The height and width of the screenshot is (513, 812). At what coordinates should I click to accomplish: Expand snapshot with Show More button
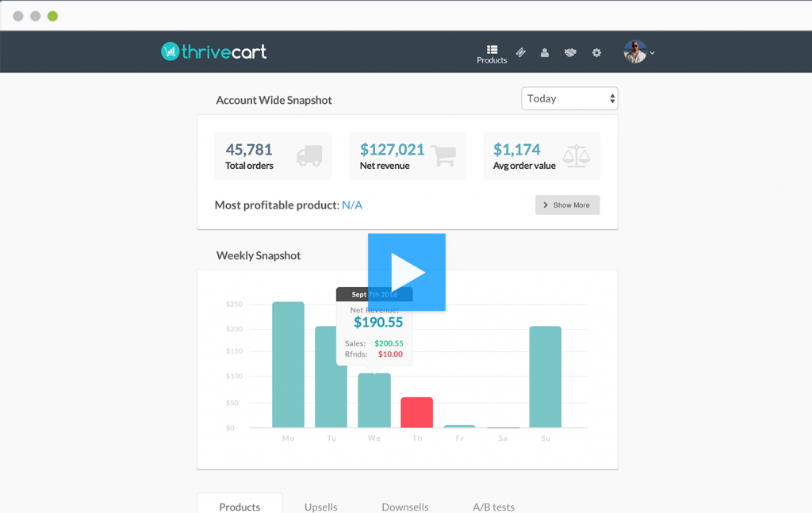click(x=567, y=205)
